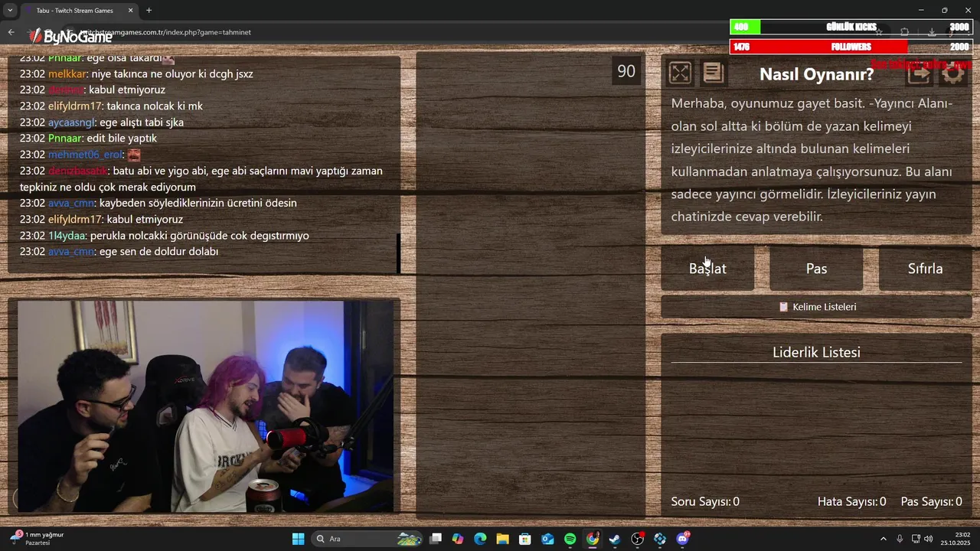Open network status tray icon
Image resolution: width=980 pixels, height=551 pixels.
[x=916, y=539]
